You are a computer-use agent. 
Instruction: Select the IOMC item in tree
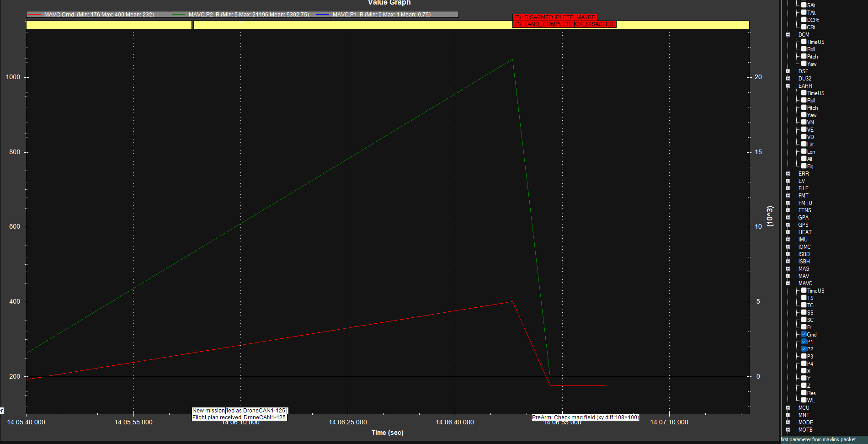(x=804, y=247)
